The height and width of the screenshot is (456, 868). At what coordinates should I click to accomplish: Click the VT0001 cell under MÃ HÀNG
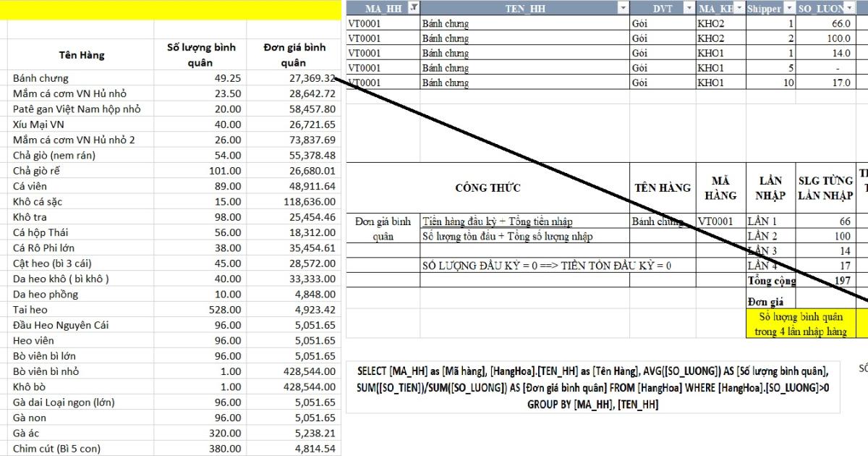718,220
